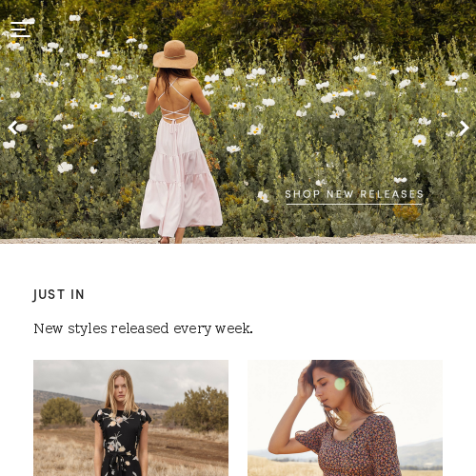The image size is (476, 476).
Task: Click the blonde model's face in left product
Action: [120, 388]
